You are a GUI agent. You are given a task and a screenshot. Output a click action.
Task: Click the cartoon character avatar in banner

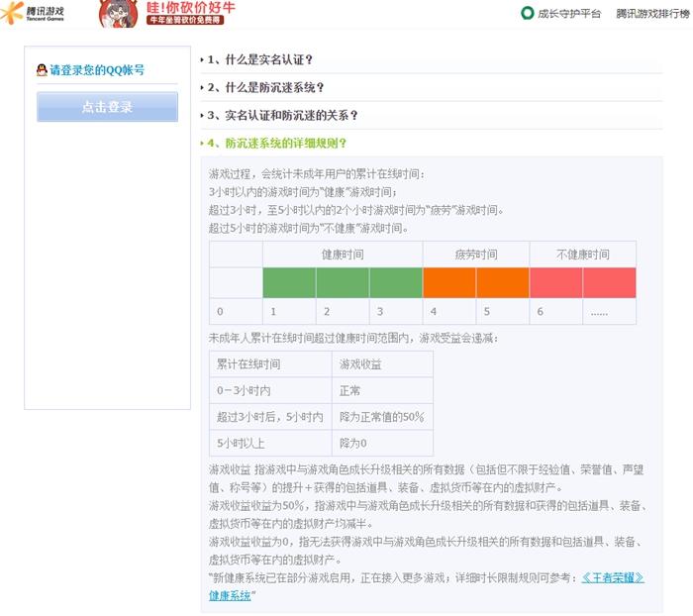pyautogui.click(x=118, y=14)
